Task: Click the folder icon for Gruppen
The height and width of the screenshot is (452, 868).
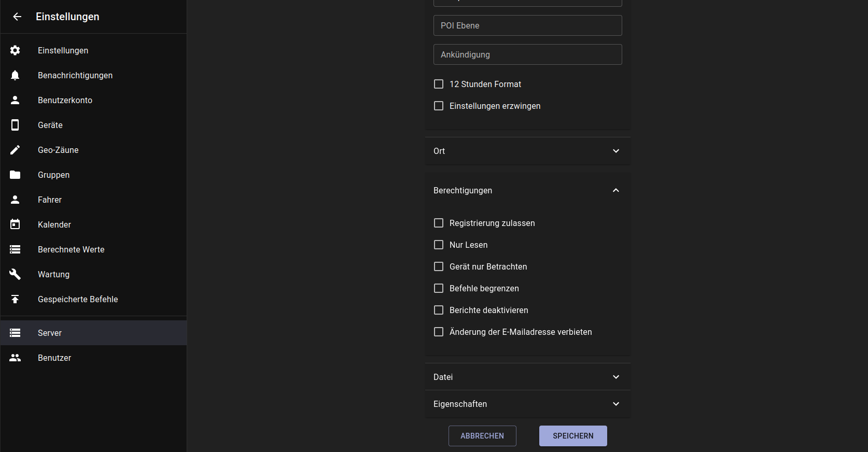Action: tap(15, 175)
